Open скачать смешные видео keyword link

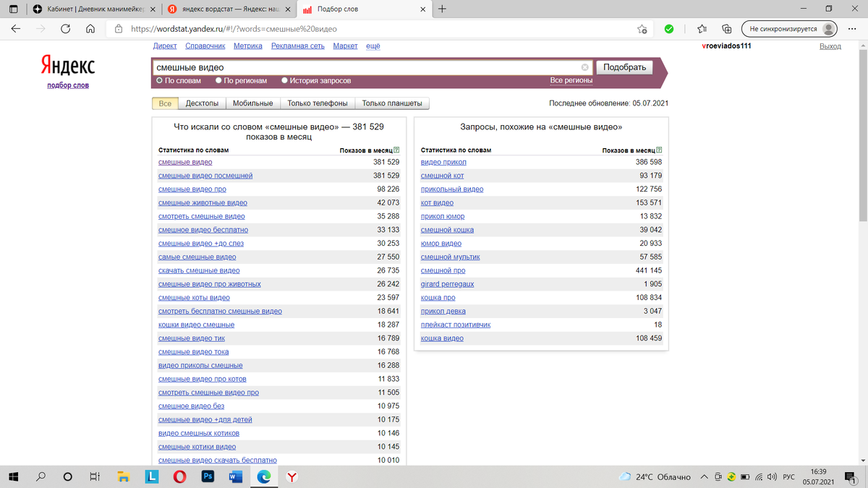pyautogui.click(x=199, y=270)
